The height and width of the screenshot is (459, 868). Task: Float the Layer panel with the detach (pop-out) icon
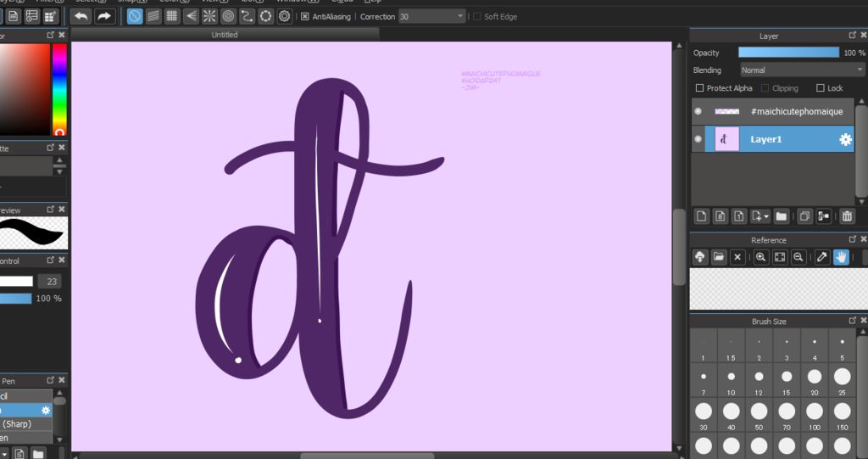tap(853, 35)
